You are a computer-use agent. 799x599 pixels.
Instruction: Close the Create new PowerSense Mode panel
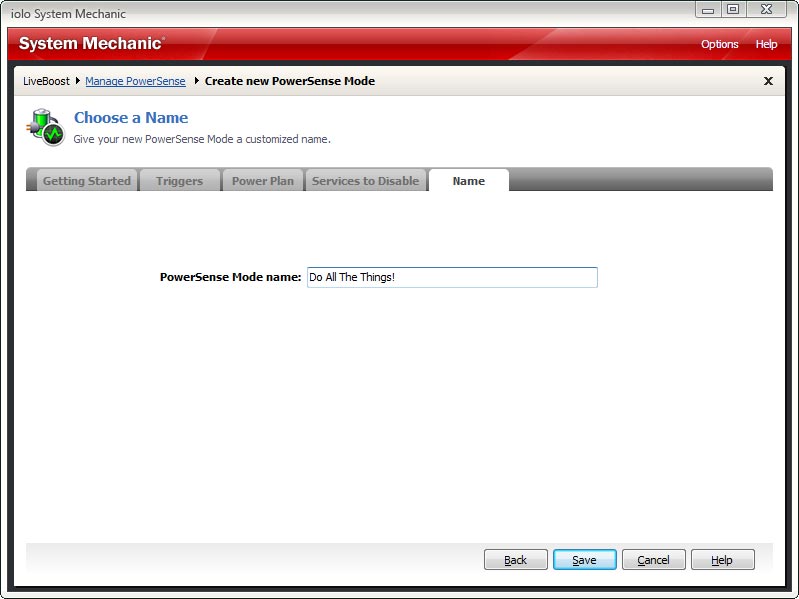pyautogui.click(x=768, y=81)
